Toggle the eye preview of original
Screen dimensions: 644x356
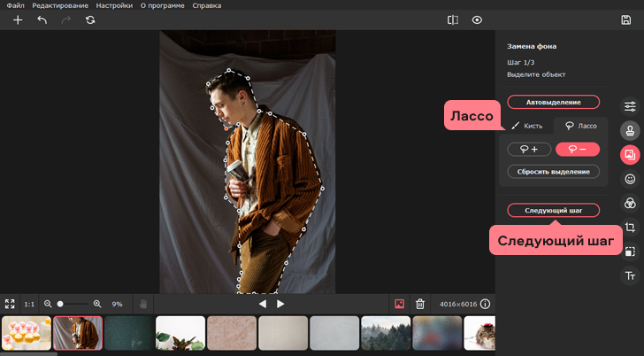point(477,19)
